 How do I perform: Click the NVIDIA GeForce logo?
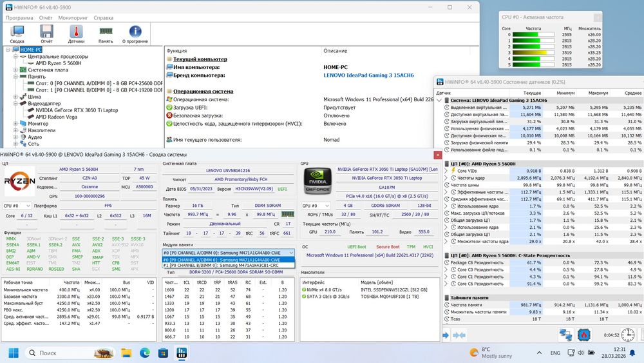(317, 181)
